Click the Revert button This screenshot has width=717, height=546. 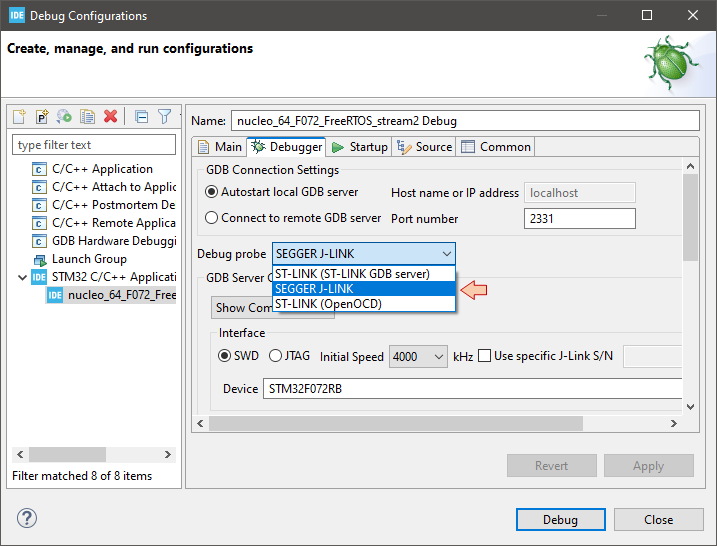(x=551, y=466)
